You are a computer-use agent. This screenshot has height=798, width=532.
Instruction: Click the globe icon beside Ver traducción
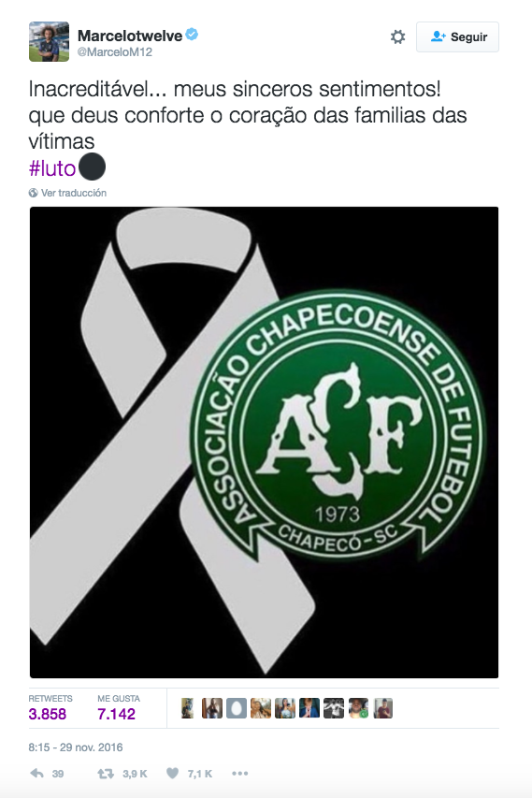pos(33,193)
